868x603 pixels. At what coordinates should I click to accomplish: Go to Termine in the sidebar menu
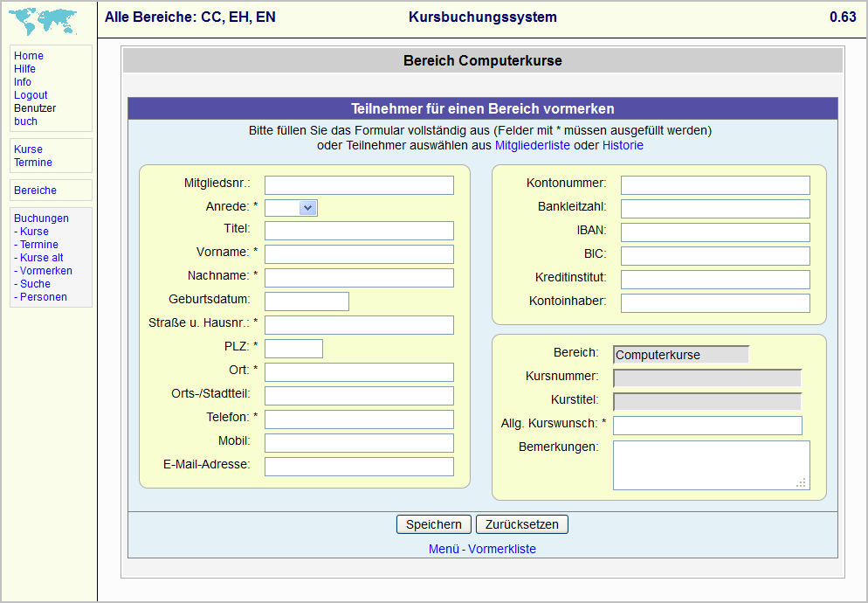coord(33,163)
